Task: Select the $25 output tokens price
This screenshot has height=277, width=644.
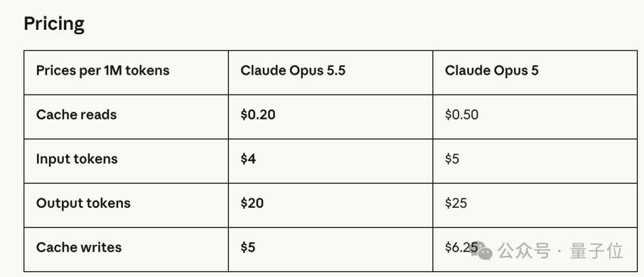Action: click(456, 203)
